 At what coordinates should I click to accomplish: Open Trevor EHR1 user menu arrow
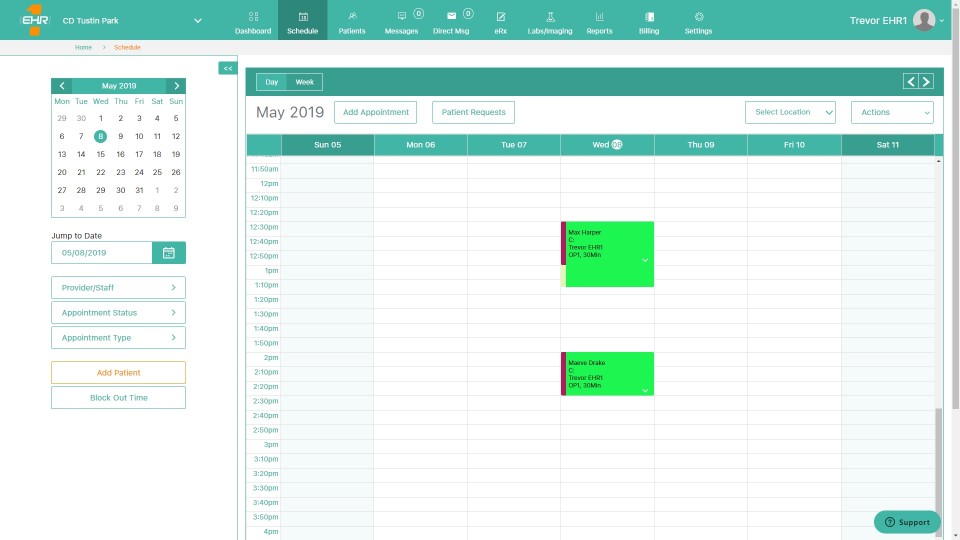(942, 21)
